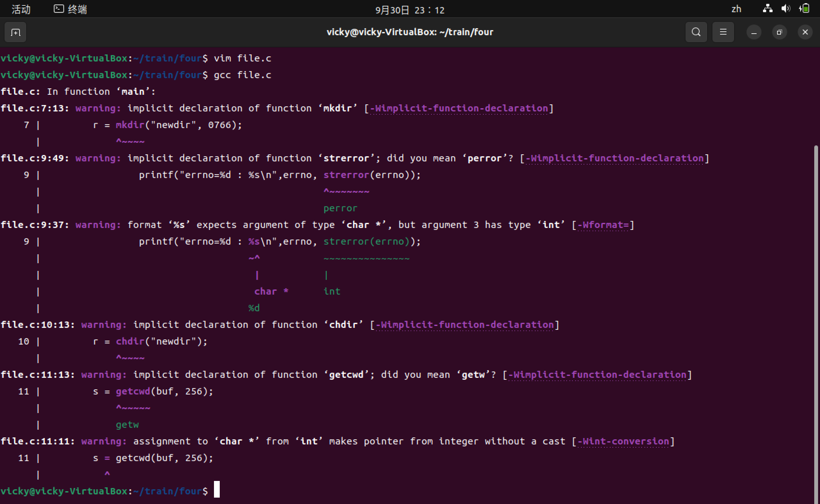Click the first -Wimplicit-function-declaration link for mkdir
This screenshot has width=820, height=504.
tap(459, 108)
